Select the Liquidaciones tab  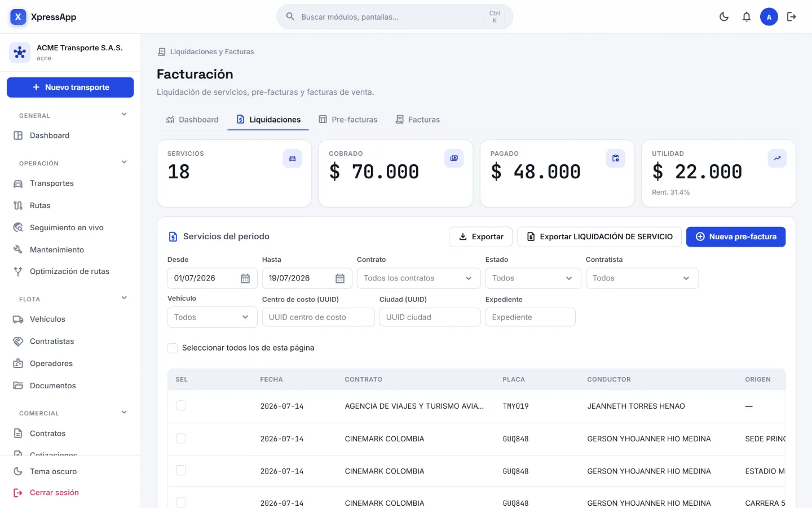coord(268,120)
